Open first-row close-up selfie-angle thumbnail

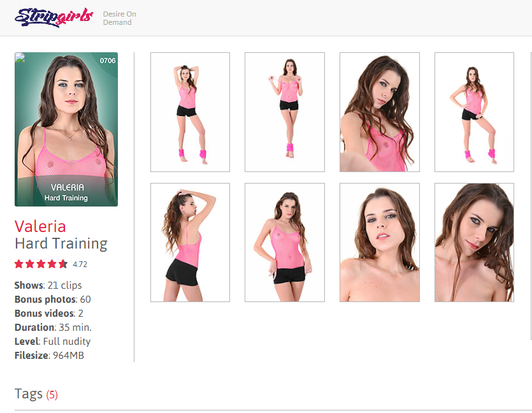click(380, 112)
